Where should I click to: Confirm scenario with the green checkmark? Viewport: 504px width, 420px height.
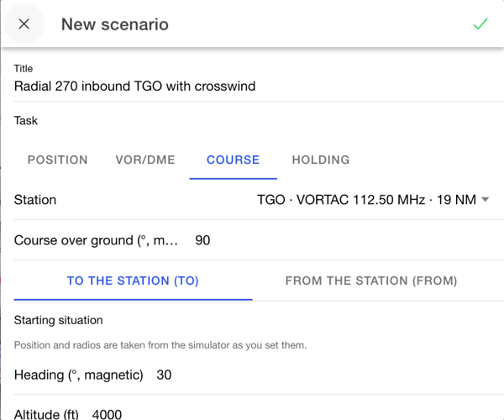[x=480, y=24]
